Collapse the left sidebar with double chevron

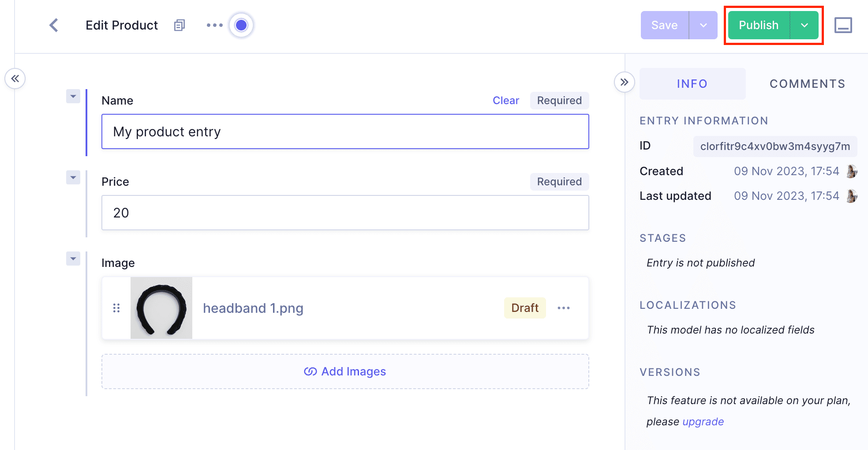pyautogui.click(x=15, y=79)
